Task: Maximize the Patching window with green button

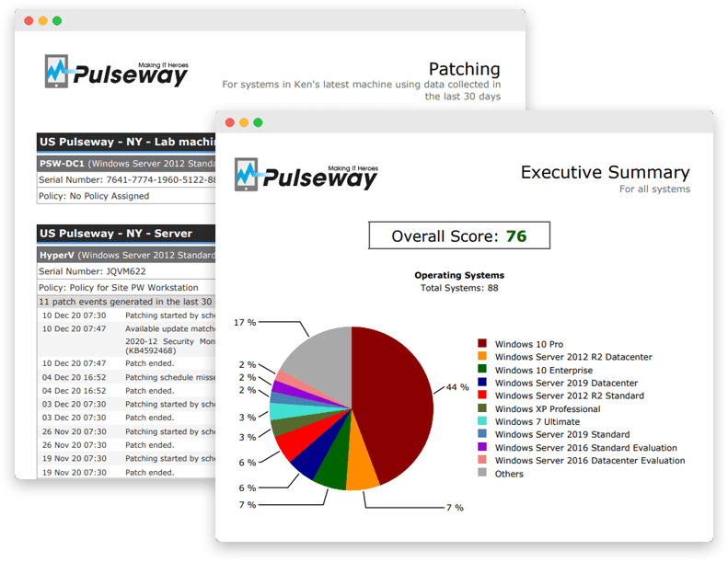Action: click(x=57, y=21)
